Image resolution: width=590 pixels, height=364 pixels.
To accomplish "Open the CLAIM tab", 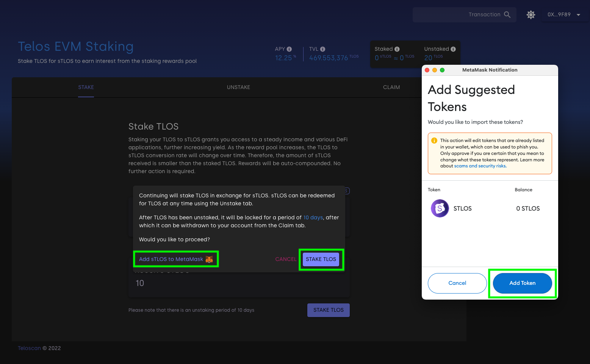I will (391, 87).
